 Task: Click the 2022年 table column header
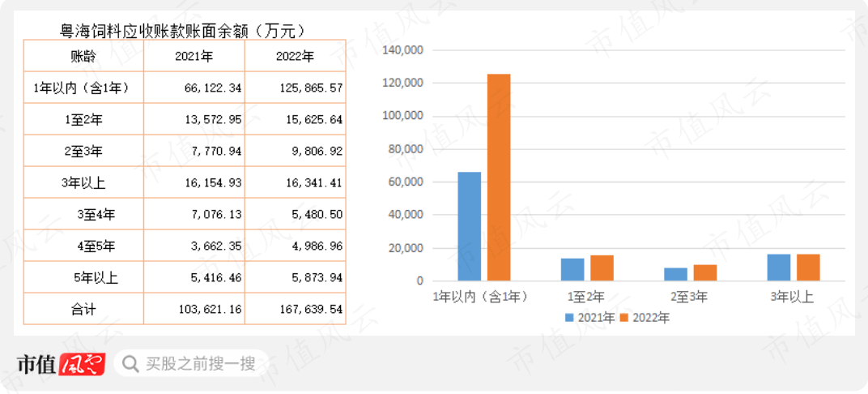295,57
